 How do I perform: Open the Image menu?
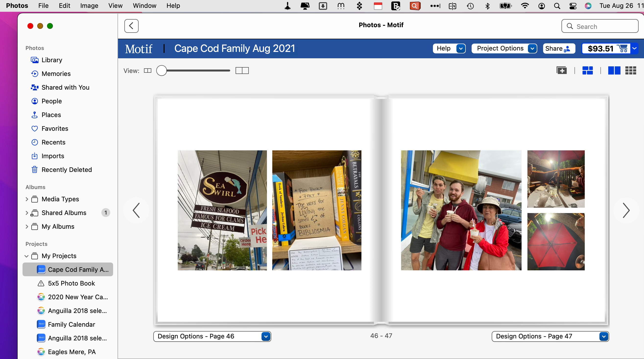89,5
